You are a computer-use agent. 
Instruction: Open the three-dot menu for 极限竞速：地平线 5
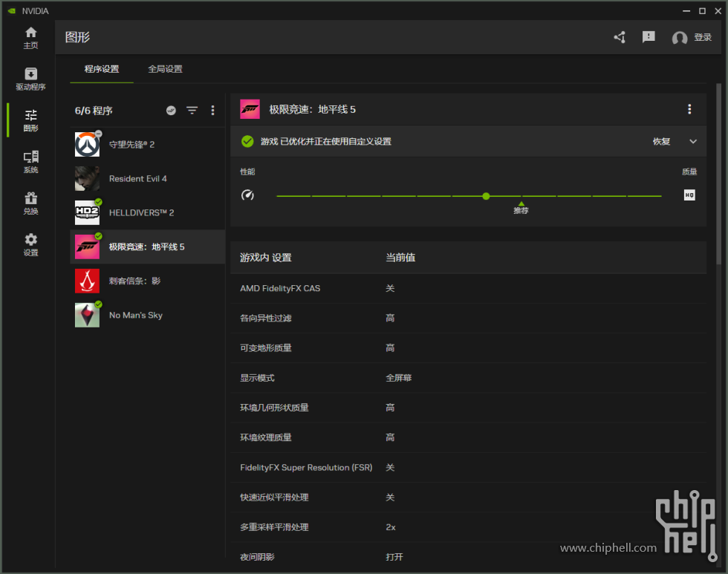point(689,109)
